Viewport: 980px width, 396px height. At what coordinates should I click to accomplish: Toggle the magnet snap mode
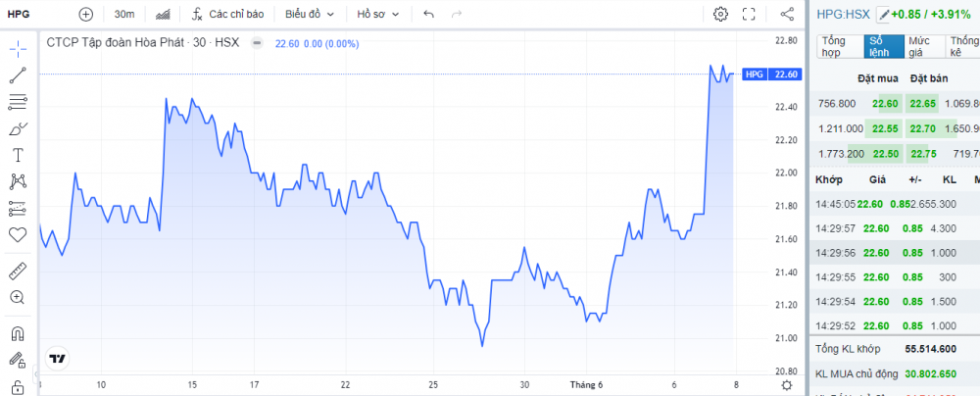(18, 333)
